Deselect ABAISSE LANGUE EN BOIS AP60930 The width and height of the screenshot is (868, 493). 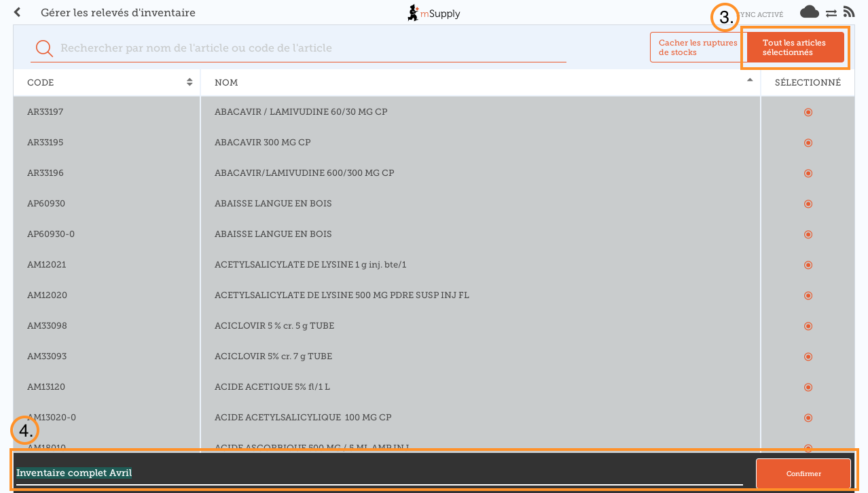[808, 204]
